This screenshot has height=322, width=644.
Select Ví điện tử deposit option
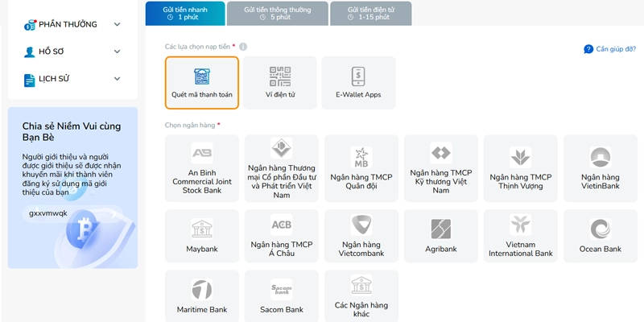pyautogui.click(x=280, y=83)
